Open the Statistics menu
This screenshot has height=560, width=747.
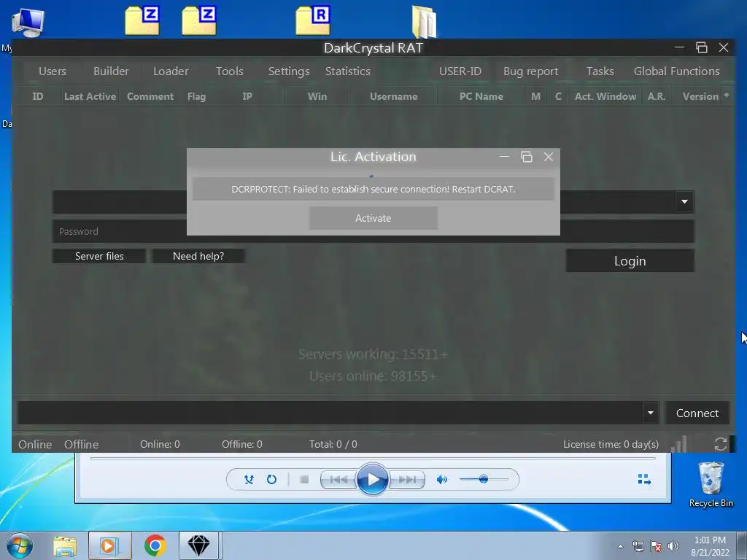348,71
